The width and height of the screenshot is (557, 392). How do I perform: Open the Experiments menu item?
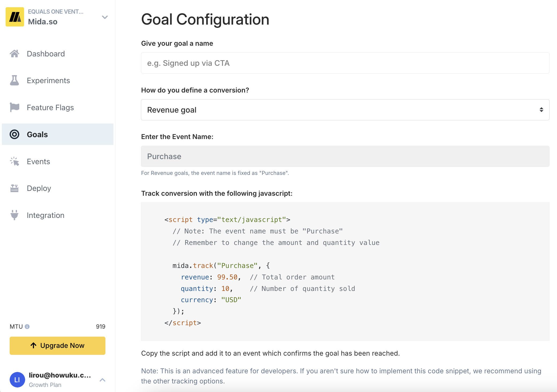(48, 80)
